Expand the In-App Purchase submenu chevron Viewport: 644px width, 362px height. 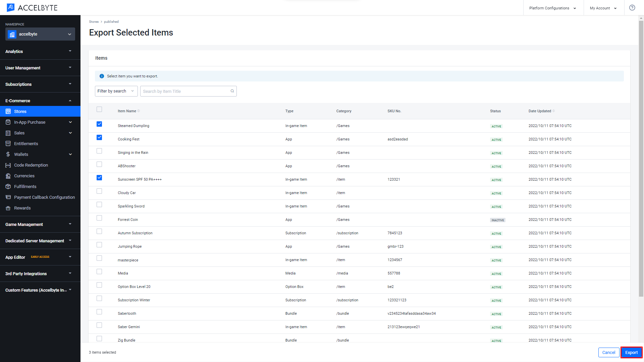click(x=70, y=122)
